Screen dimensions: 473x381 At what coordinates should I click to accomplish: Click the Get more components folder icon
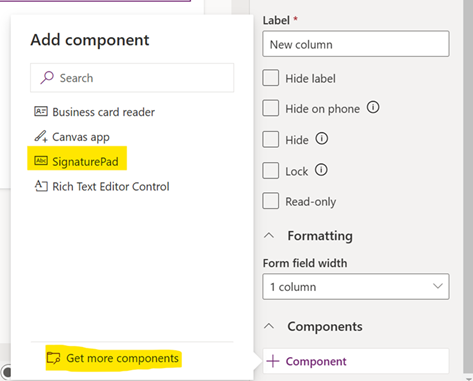click(53, 358)
